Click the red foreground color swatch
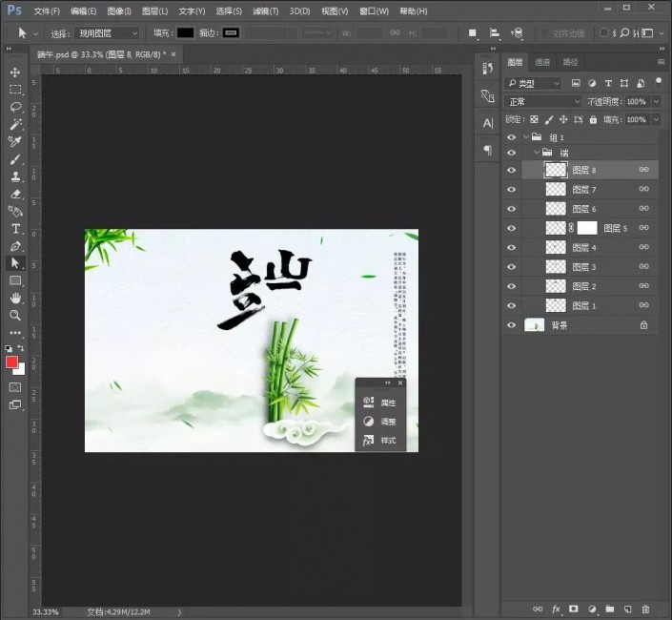Image resolution: width=672 pixels, height=620 pixels. coord(11,362)
